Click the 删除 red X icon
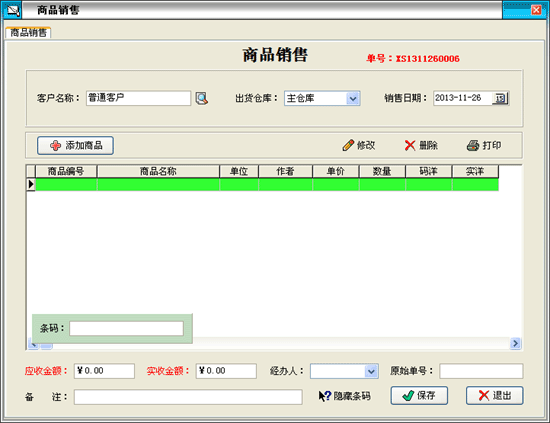The width and height of the screenshot is (550, 423). coord(410,145)
